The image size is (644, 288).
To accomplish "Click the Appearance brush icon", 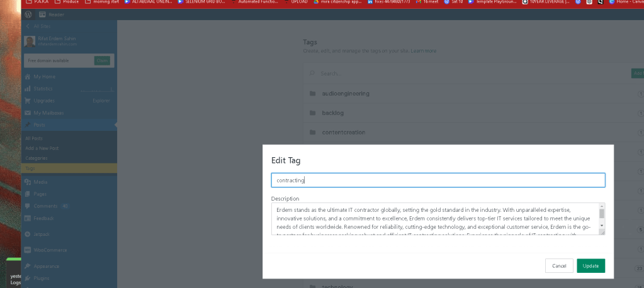I will [28, 266].
